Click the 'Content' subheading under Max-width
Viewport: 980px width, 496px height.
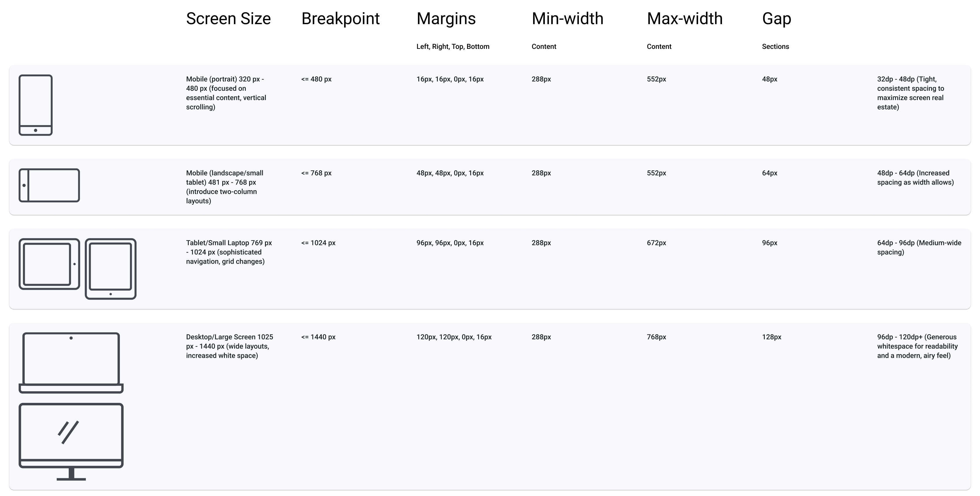(659, 47)
